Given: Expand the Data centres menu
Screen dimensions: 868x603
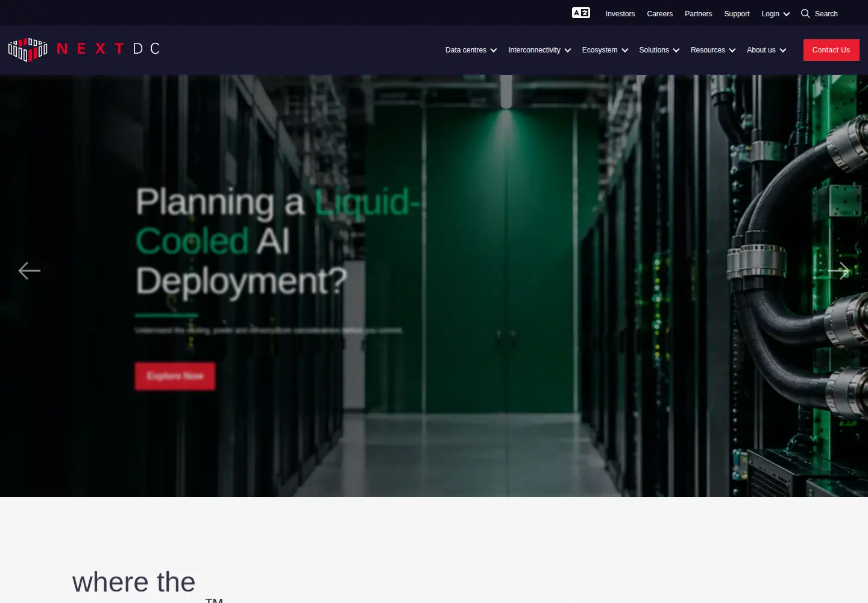Looking at the screenshot, I should (x=471, y=50).
